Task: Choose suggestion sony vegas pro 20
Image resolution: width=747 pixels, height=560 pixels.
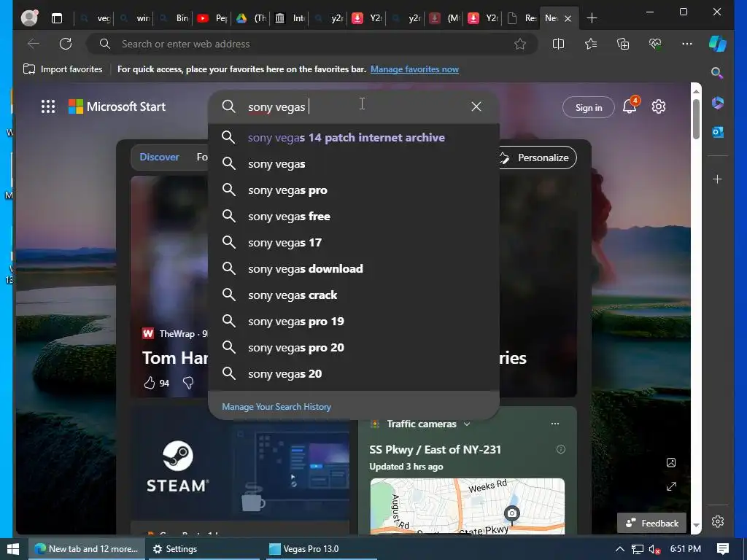Action: [x=354, y=348]
